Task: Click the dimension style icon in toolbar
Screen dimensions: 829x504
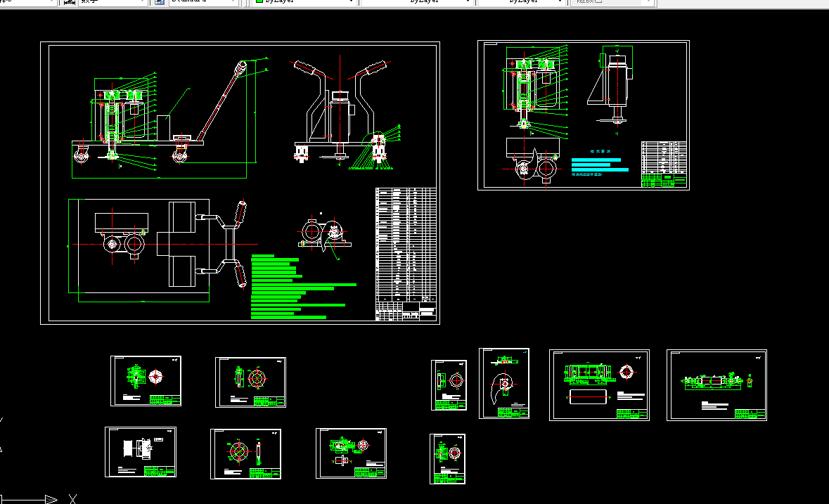Action: (x=70, y=2)
